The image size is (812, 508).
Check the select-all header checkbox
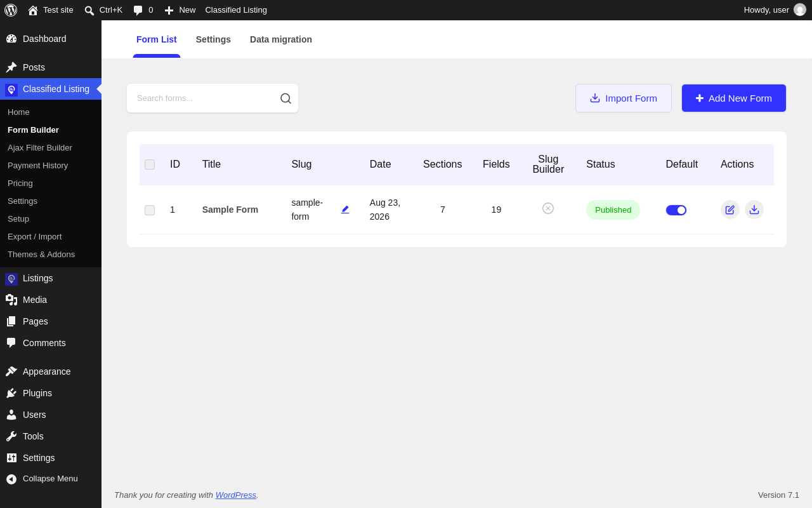[150, 164]
